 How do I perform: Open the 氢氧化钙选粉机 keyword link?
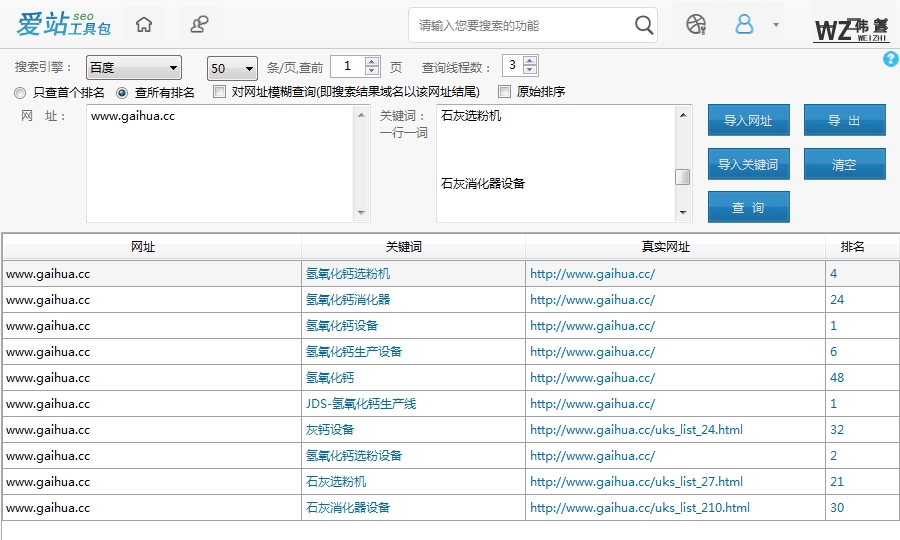coord(348,274)
